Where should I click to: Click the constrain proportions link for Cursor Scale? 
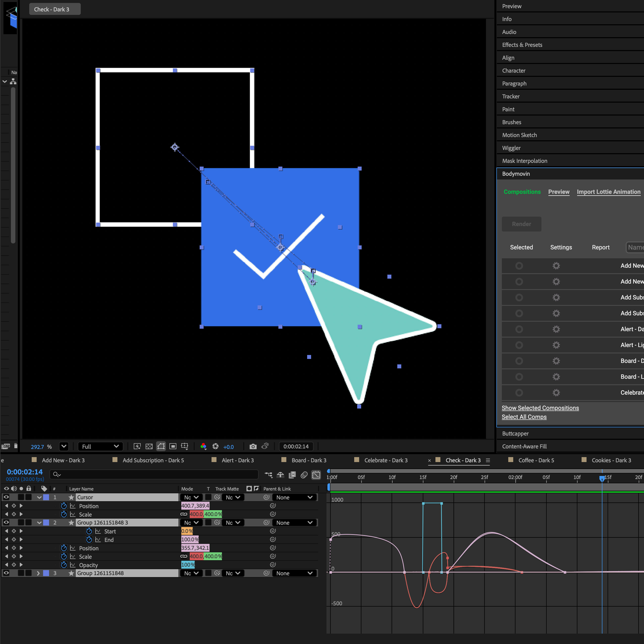pos(184,514)
